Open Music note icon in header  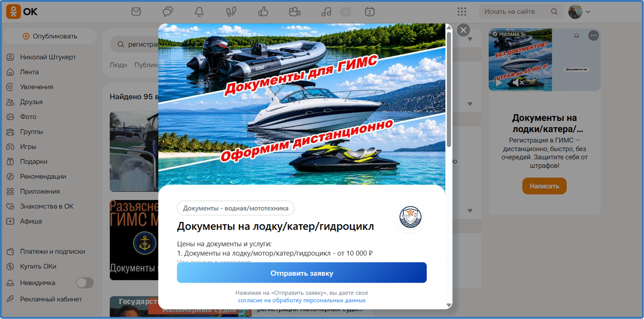pyautogui.click(x=326, y=11)
